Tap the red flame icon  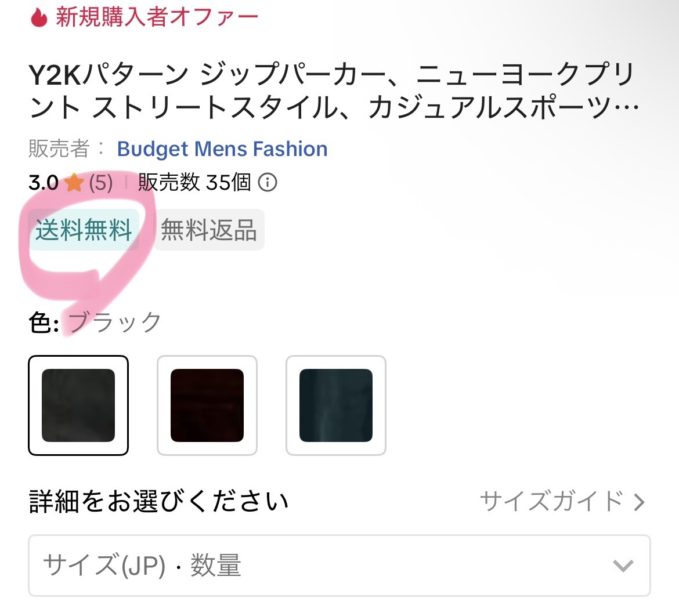click(39, 18)
